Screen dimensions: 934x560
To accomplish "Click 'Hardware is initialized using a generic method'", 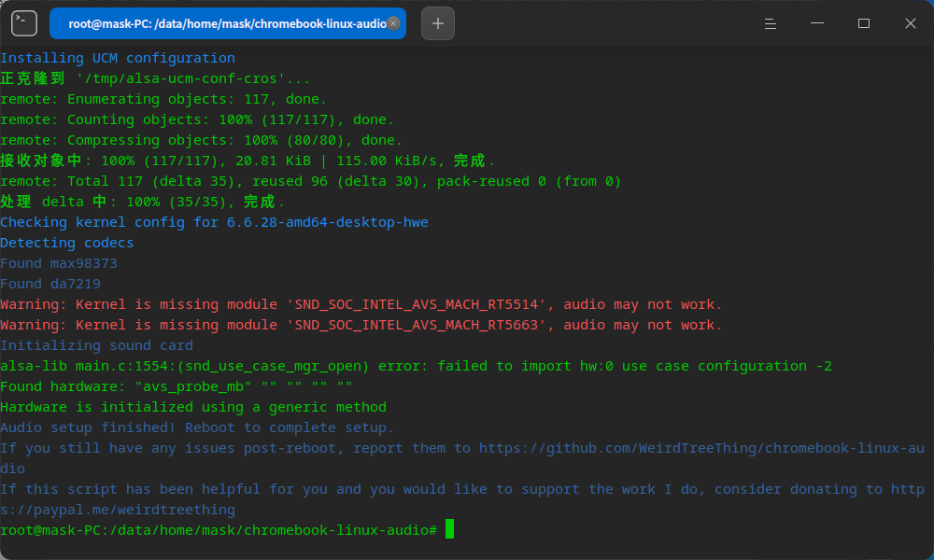I will 193,407.
